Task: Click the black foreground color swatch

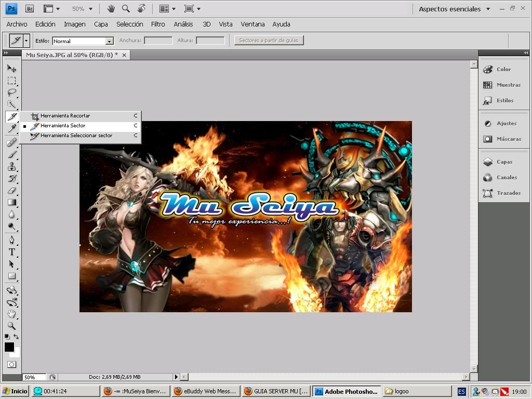Action: (9, 347)
